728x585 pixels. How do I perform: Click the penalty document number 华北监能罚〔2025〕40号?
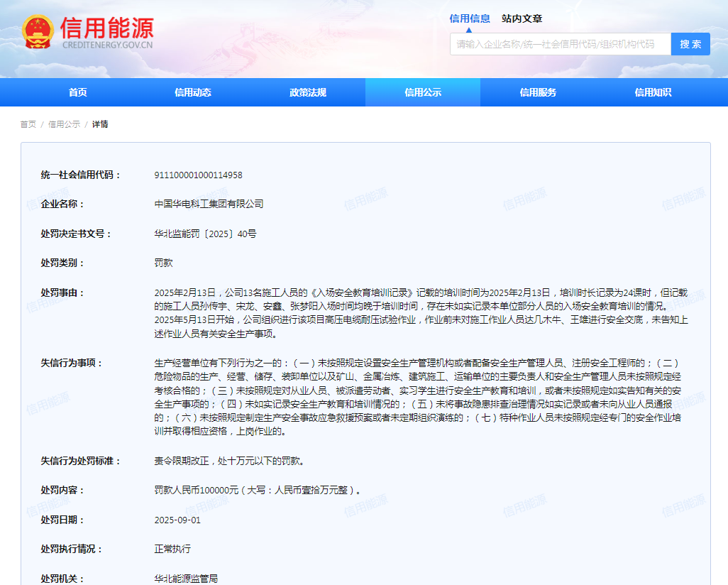[x=205, y=234]
